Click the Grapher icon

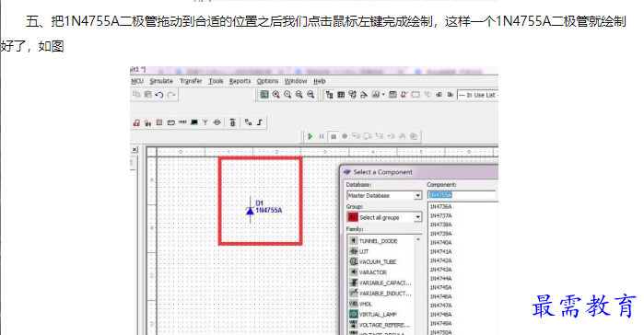pyautogui.click(x=375, y=95)
